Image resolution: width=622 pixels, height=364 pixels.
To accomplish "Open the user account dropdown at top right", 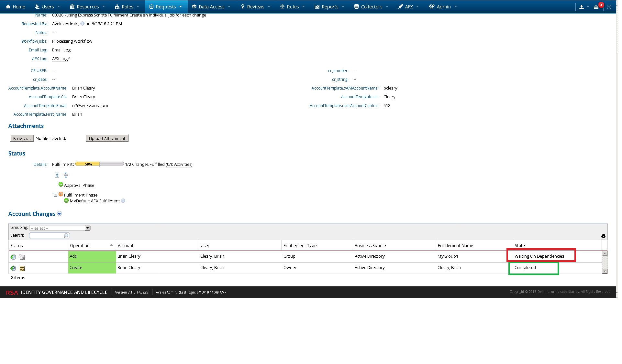I will (584, 6).
